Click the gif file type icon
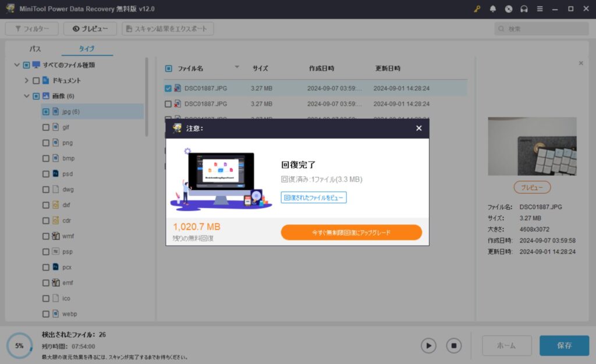Viewport: 596px width, 364px height. pos(55,127)
